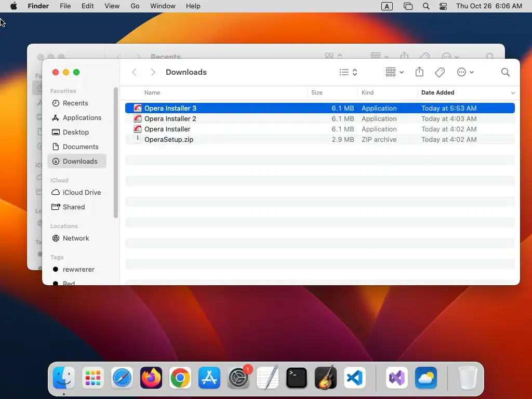Image resolution: width=532 pixels, height=399 pixels.
Task: Sort by the Name column header
Action: tap(152, 92)
